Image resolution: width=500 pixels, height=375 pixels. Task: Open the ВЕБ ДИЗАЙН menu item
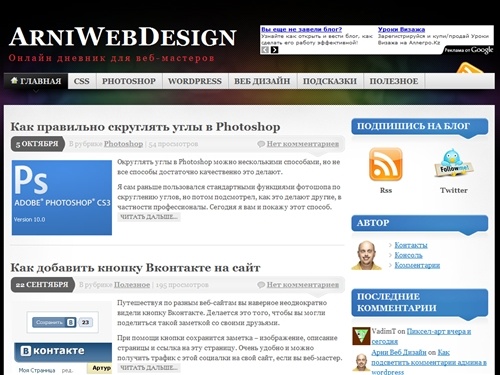pos(262,81)
